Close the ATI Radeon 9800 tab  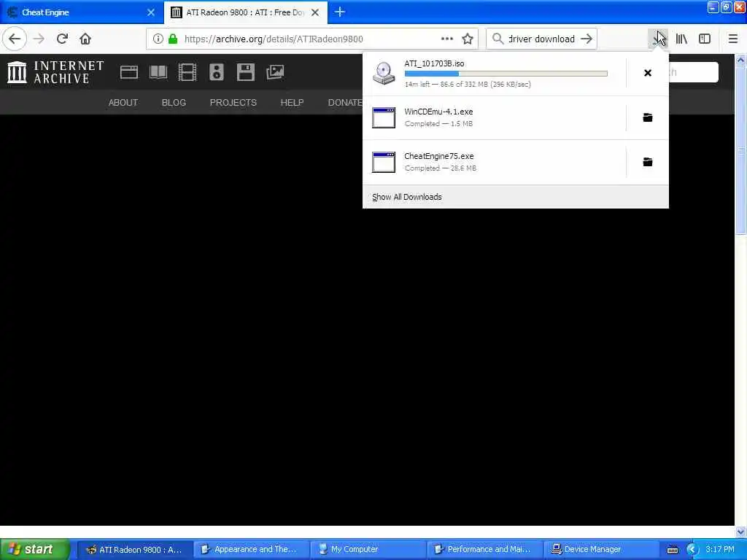click(315, 12)
